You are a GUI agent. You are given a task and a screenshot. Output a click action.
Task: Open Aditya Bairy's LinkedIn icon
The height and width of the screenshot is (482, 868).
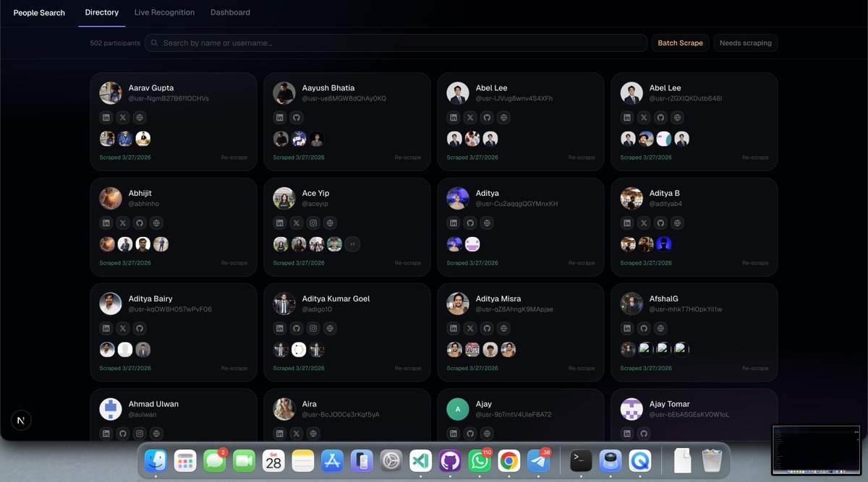click(106, 328)
